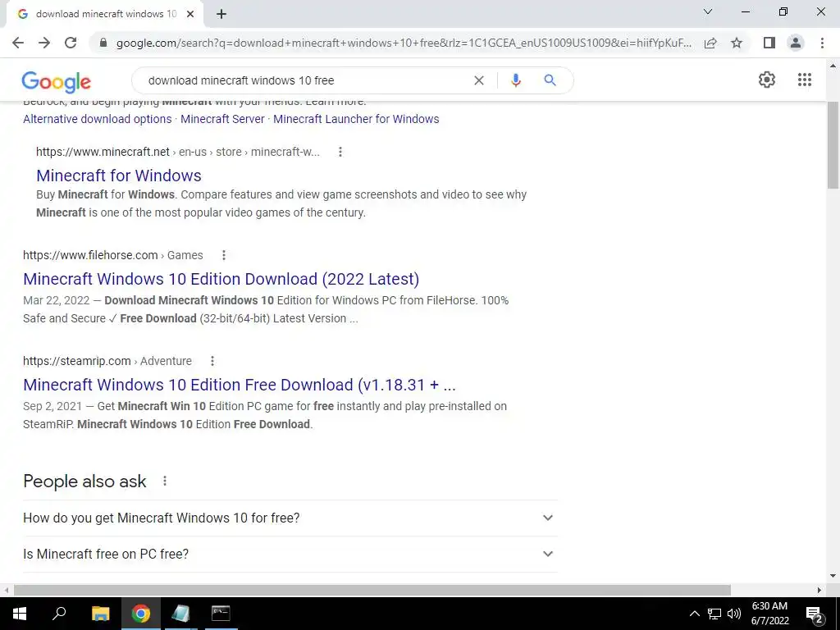The height and width of the screenshot is (630, 840).
Task: Show hidden system tray icons
Action: (x=694, y=614)
